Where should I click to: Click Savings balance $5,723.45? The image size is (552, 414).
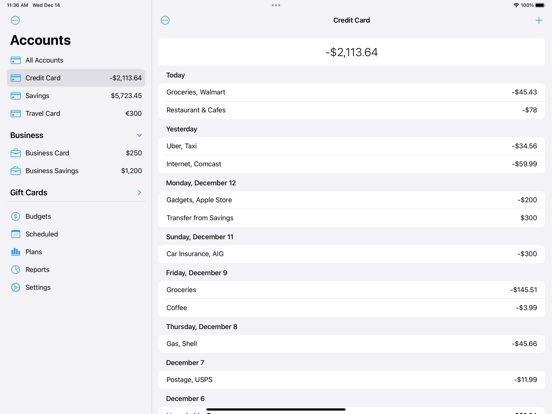(126, 96)
